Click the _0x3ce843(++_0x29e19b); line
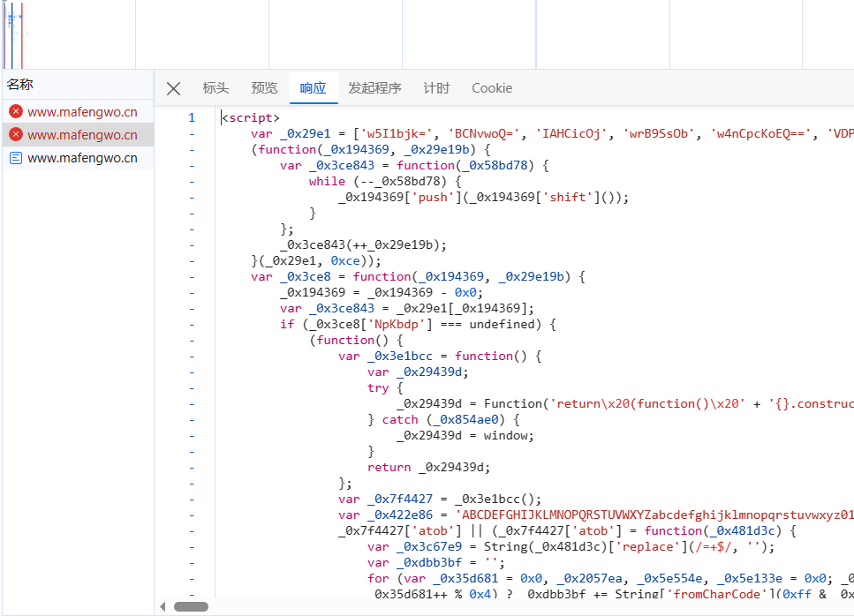The image size is (854, 616). click(x=363, y=244)
